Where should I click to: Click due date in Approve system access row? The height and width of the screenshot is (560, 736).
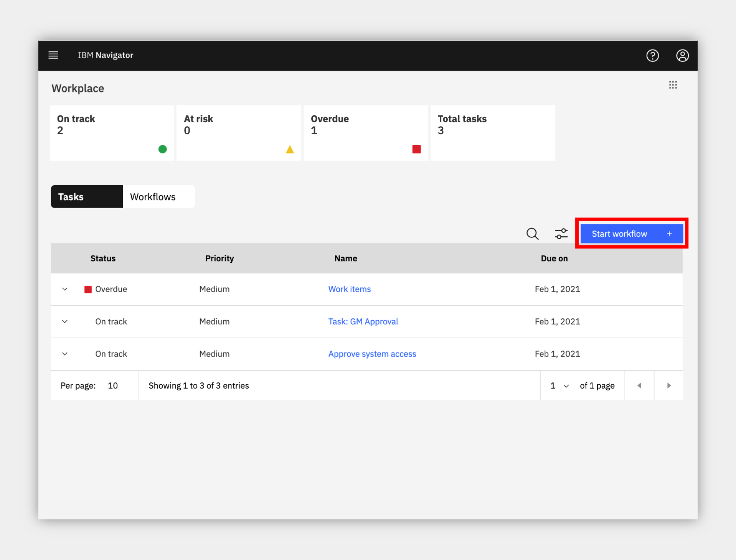(x=558, y=354)
